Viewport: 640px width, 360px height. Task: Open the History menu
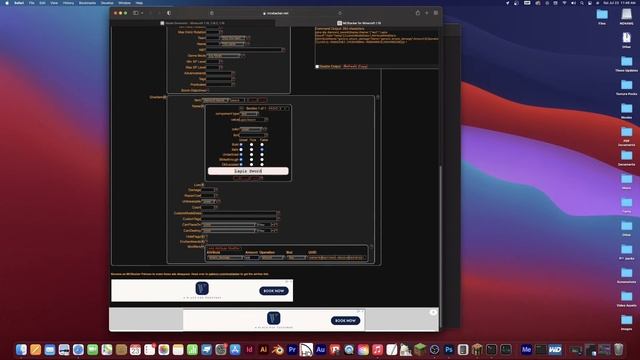[x=68, y=3]
